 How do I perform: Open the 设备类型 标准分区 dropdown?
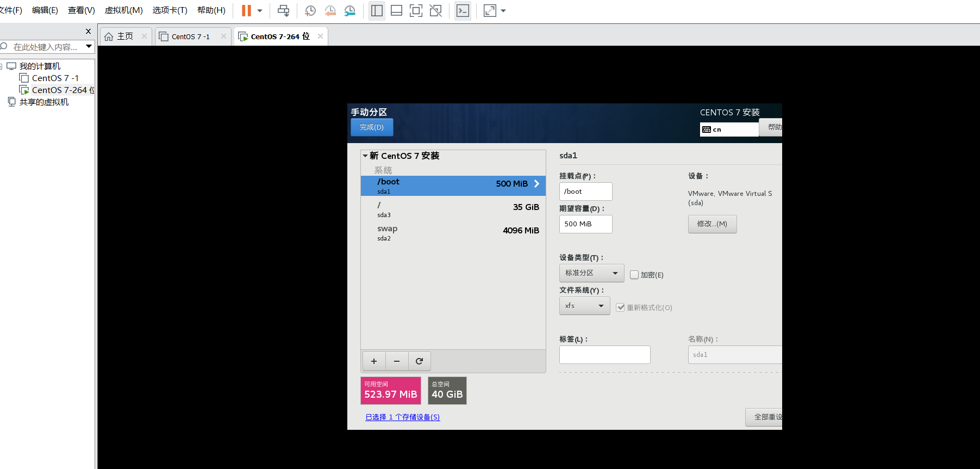click(592, 273)
